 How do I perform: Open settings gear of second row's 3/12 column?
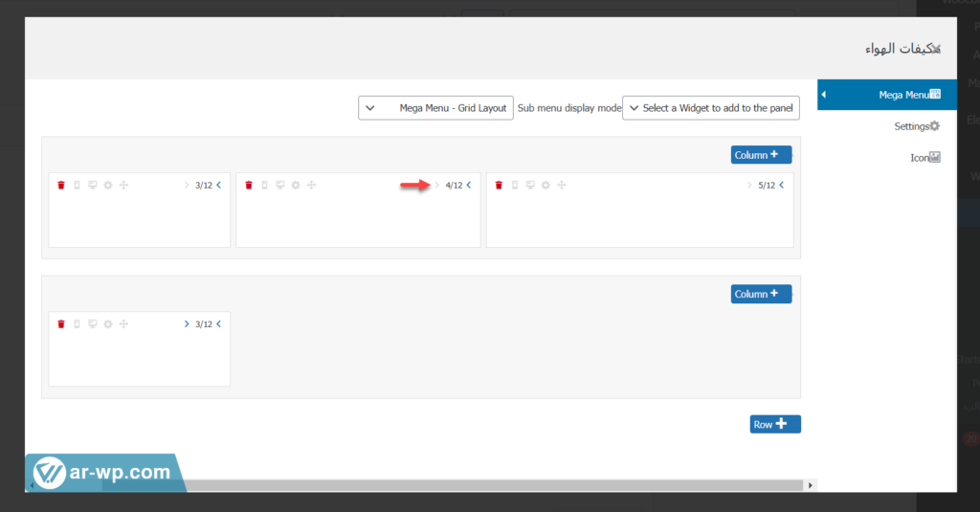click(x=108, y=323)
